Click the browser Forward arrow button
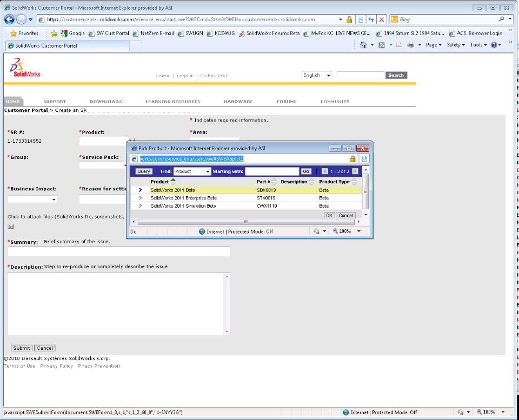Screen dimensions: 519x420 click(21, 19)
